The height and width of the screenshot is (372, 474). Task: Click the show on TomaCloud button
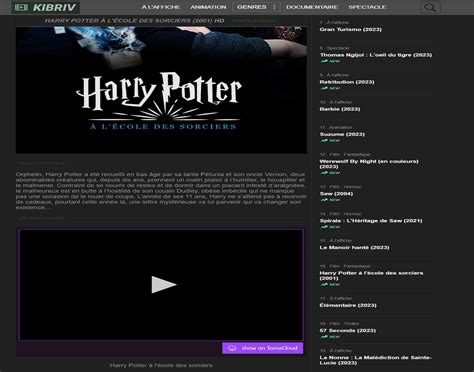[263, 348]
